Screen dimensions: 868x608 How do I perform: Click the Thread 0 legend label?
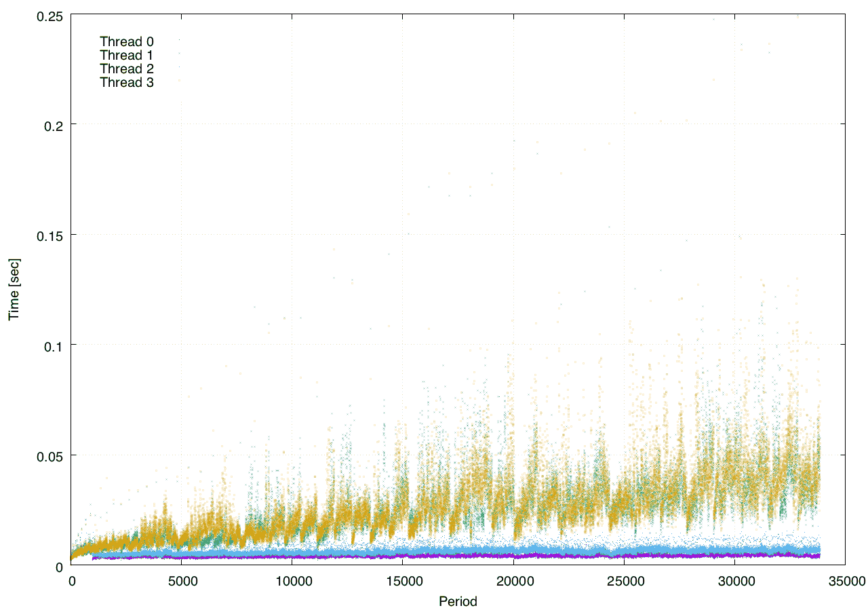click(127, 41)
